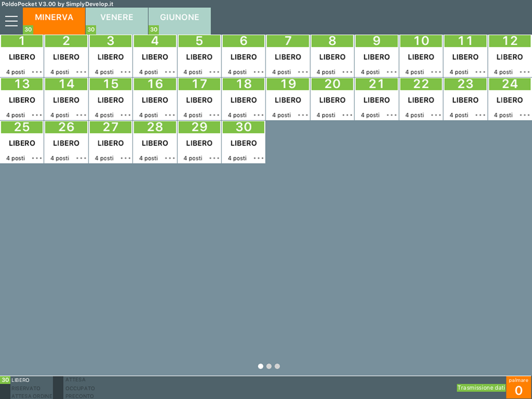Open options dots on table 14

tap(81, 115)
